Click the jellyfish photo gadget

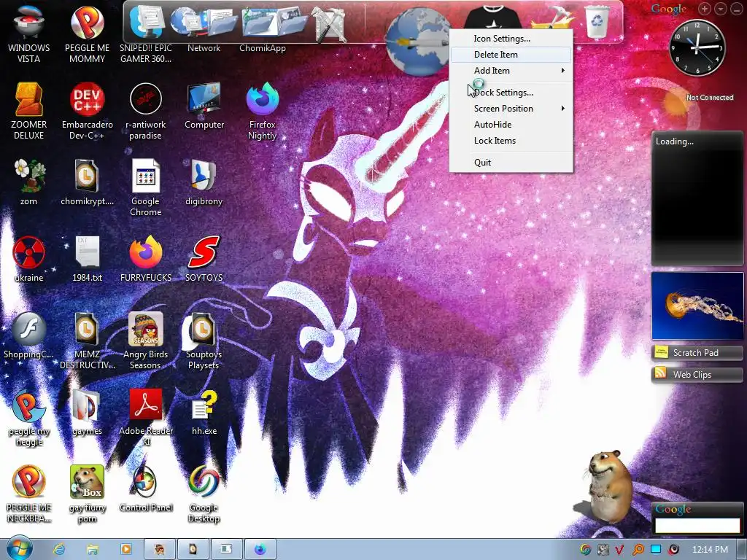697,306
